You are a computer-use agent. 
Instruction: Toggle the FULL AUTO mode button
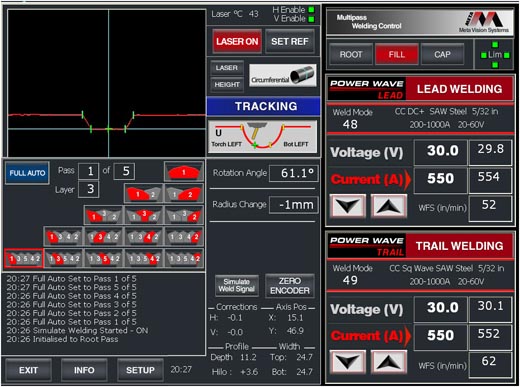[x=27, y=173]
